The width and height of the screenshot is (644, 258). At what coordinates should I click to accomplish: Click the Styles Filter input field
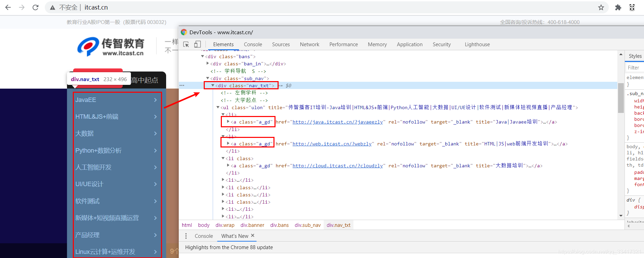point(635,68)
